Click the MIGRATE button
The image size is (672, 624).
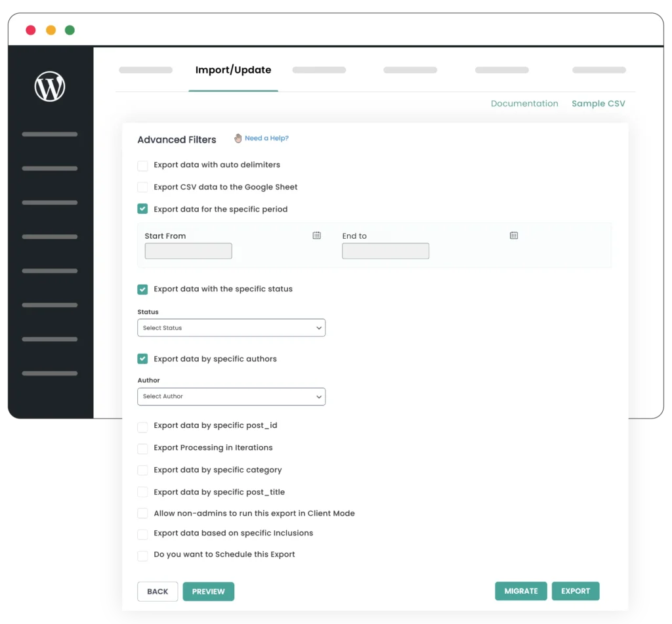click(521, 591)
